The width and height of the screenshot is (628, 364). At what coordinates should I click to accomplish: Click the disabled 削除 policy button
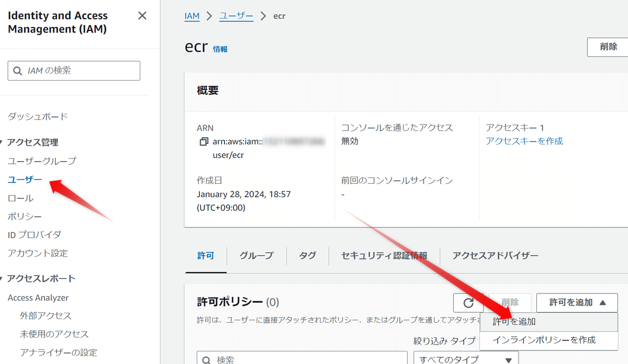510,302
